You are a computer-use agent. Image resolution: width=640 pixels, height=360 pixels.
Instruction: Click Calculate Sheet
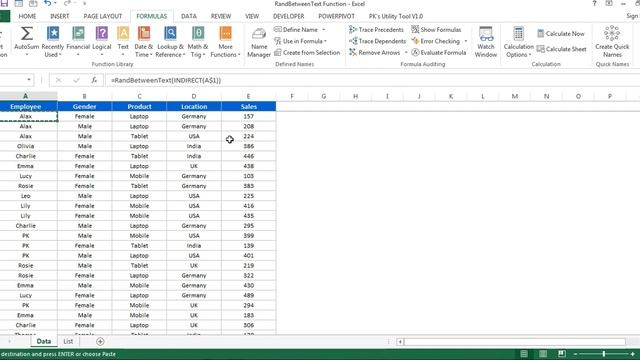[562, 49]
